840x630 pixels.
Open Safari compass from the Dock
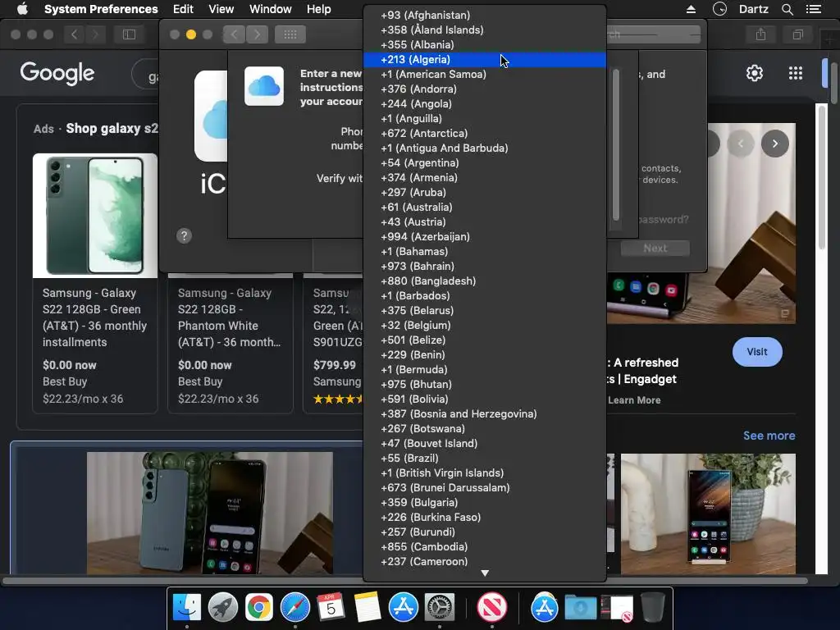295,608
